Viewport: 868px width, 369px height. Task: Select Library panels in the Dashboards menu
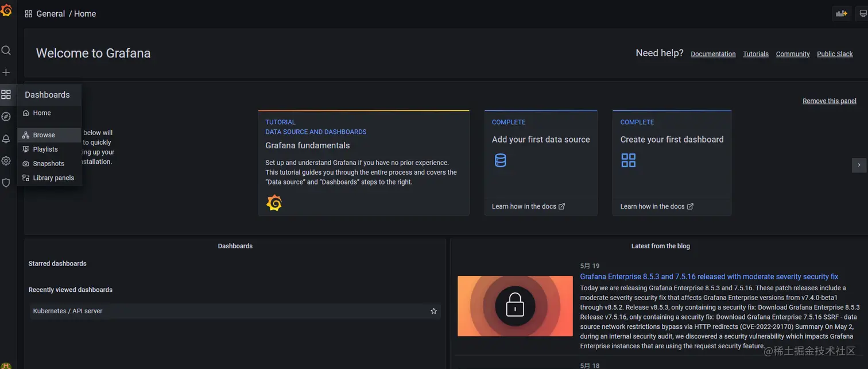tap(49, 178)
